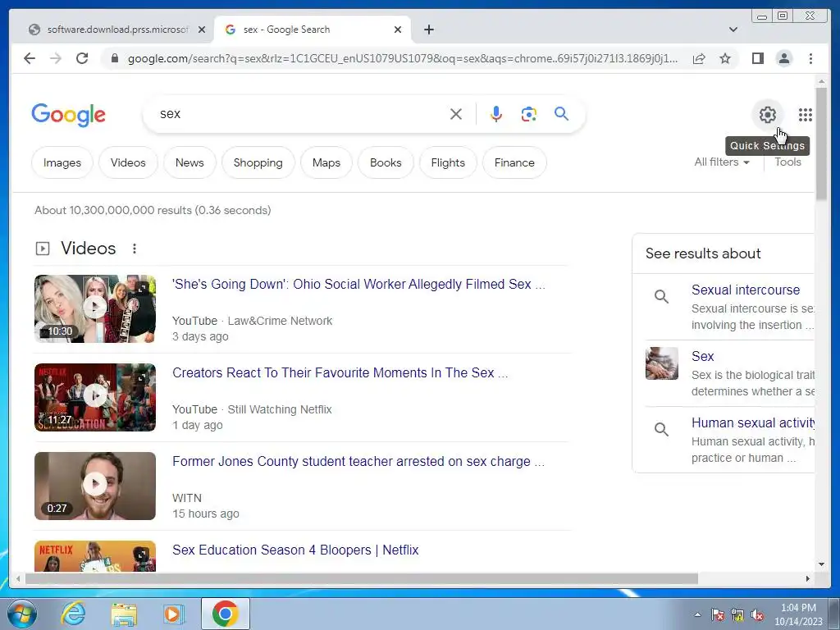This screenshot has height=630, width=840.
Task: Submit search with the magnifier icon
Action: coord(561,113)
